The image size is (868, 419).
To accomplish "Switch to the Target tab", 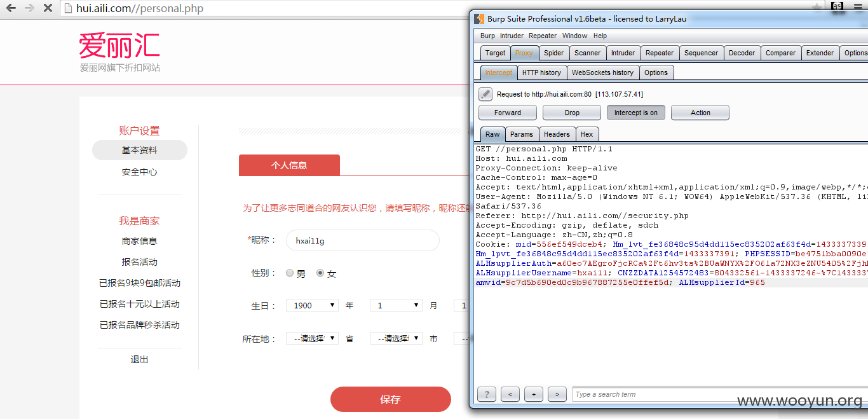I will click(495, 53).
